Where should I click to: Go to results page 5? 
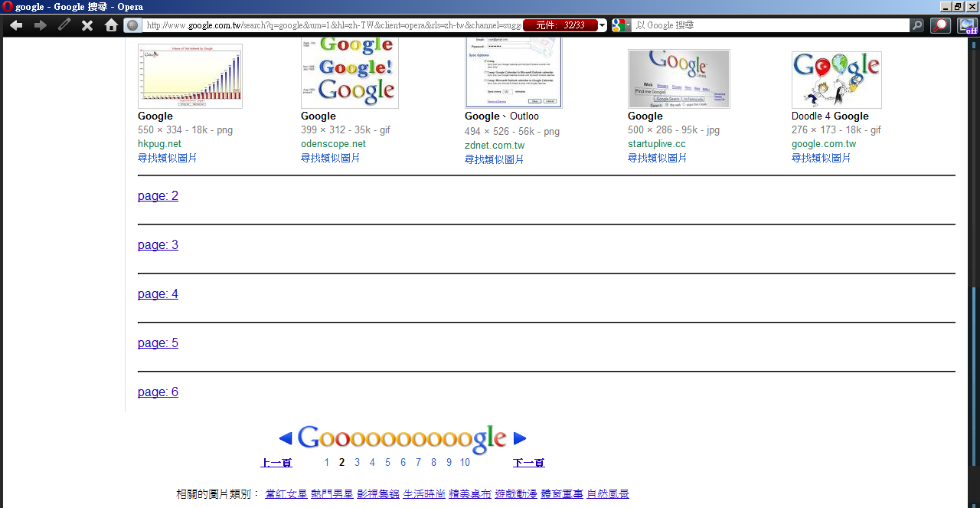click(x=387, y=463)
